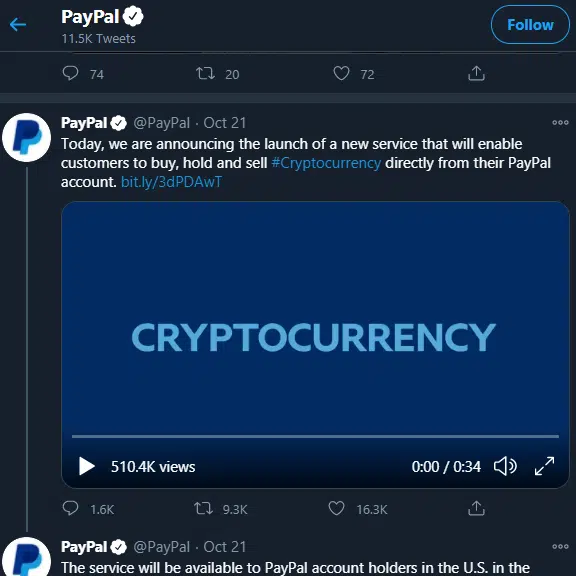Go back using the left arrow icon
Viewport: 576px width, 576px height.
click(x=18, y=25)
